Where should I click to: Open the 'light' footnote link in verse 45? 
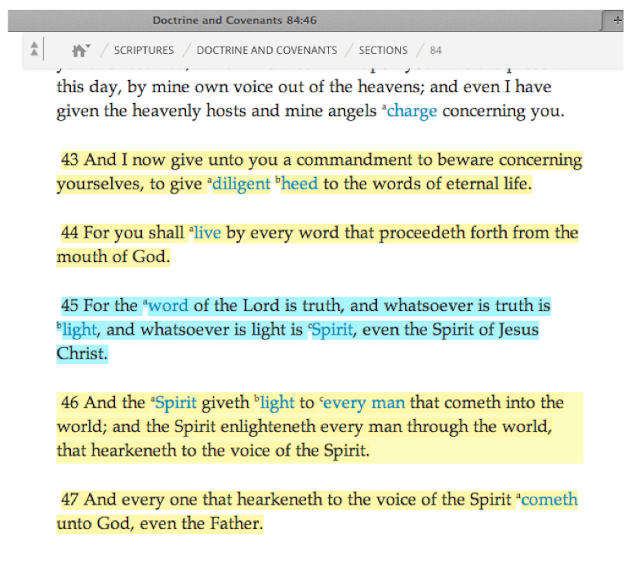pos(80,330)
